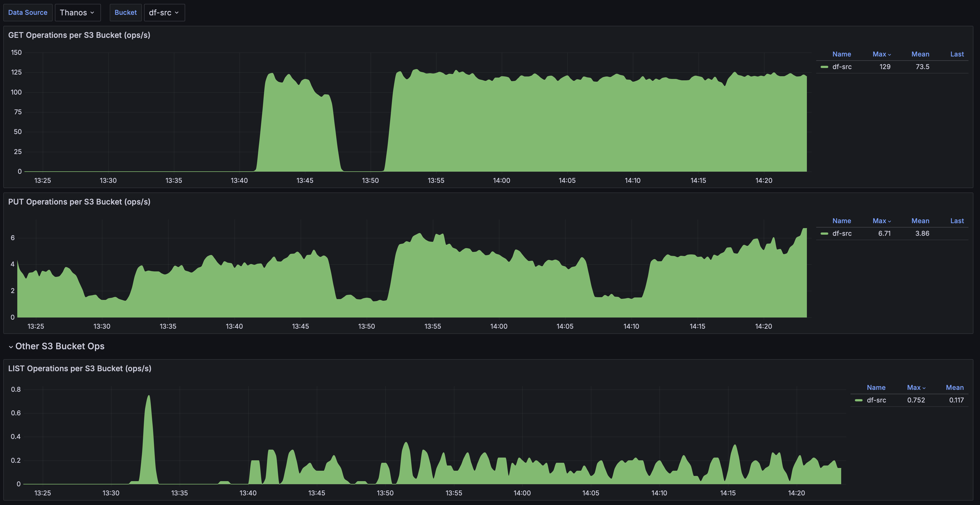The image size is (980, 505).
Task: Click the Bucket variable label
Action: click(125, 13)
